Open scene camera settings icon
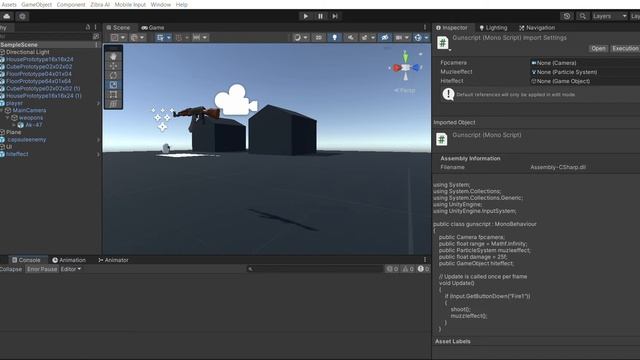 (399, 38)
